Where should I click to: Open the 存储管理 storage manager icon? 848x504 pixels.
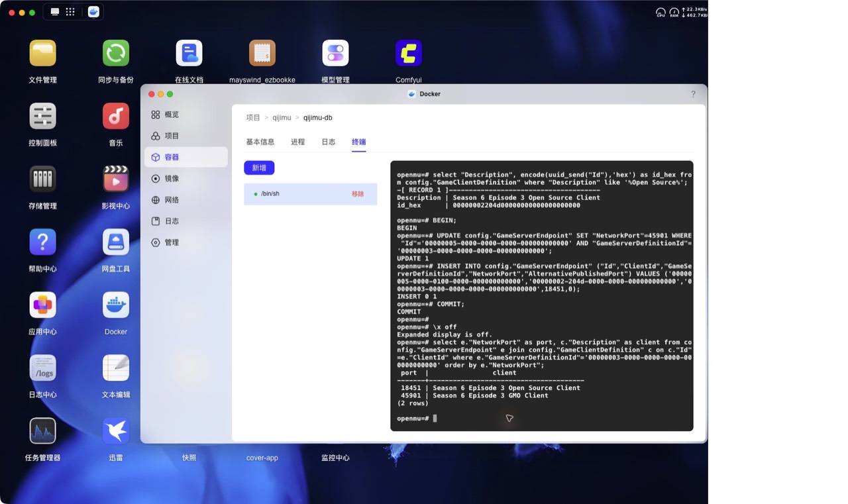click(x=42, y=179)
